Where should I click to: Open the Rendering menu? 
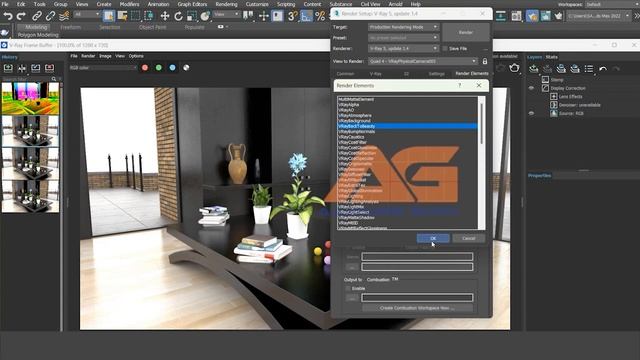click(226, 4)
